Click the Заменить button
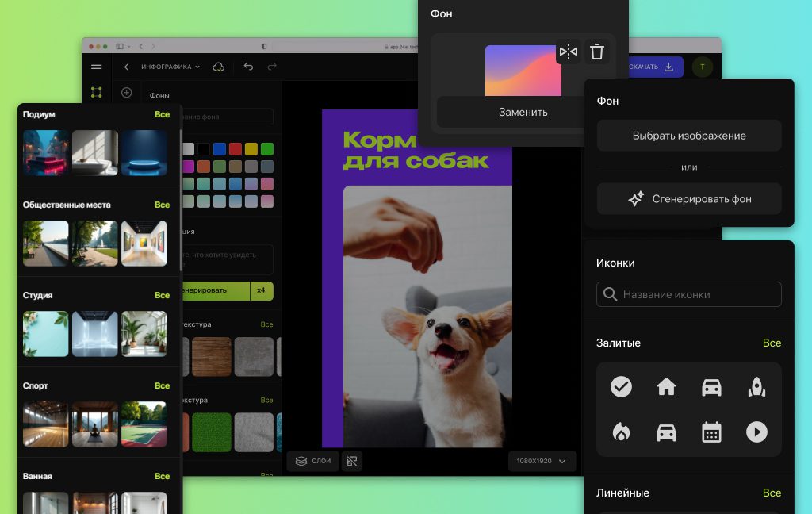 [523, 112]
